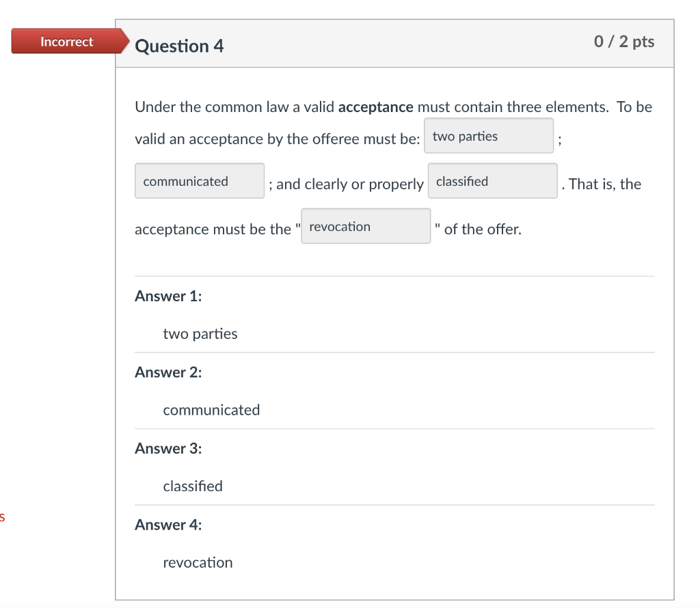Viewport: 700px width, 608px height.
Task: Click the Answer 3 label
Action: 167,448
